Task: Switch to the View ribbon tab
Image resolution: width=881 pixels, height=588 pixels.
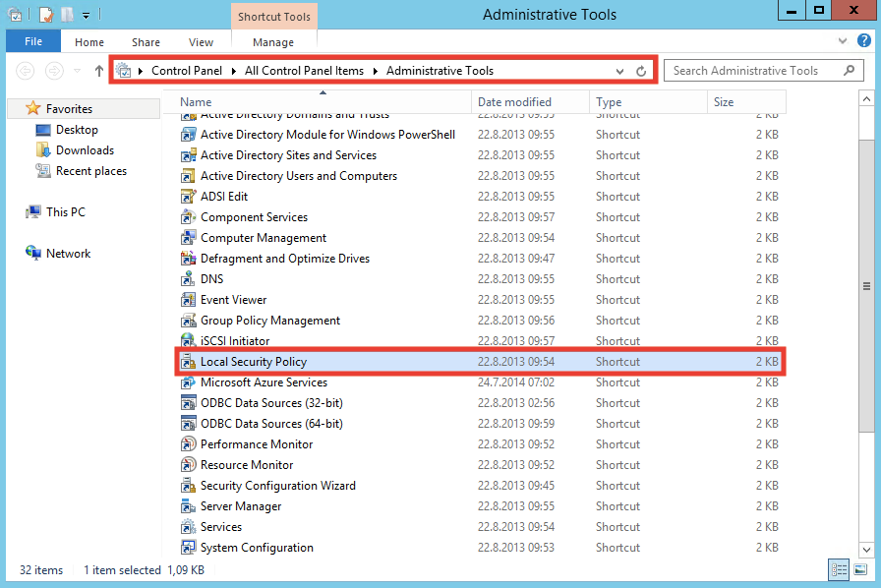Action: 201,42
